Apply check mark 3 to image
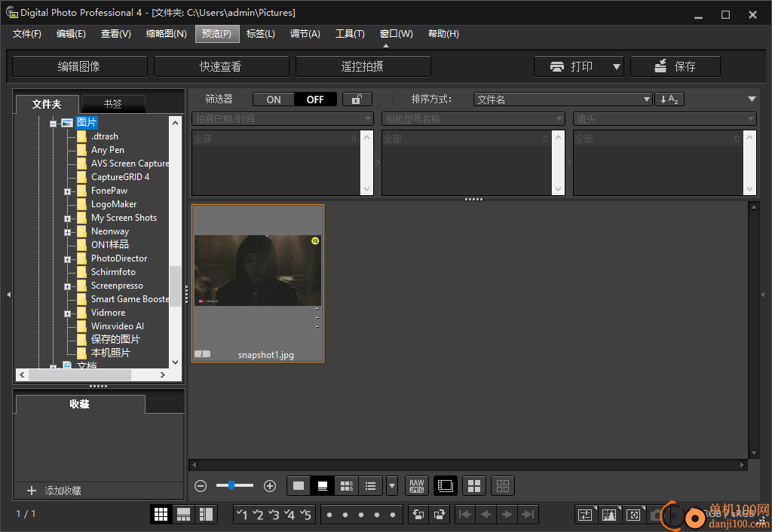Image resolution: width=772 pixels, height=532 pixels. [274, 515]
